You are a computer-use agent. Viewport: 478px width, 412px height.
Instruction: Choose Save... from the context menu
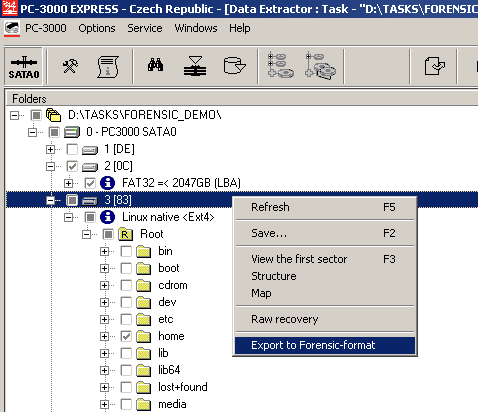[x=325, y=233]
